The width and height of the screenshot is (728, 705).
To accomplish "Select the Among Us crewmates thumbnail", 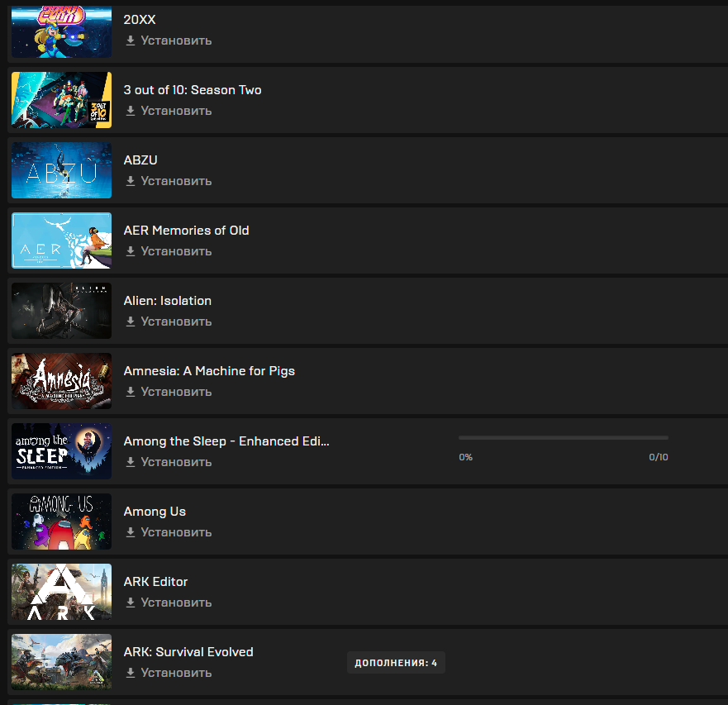I will click(61, 522).
